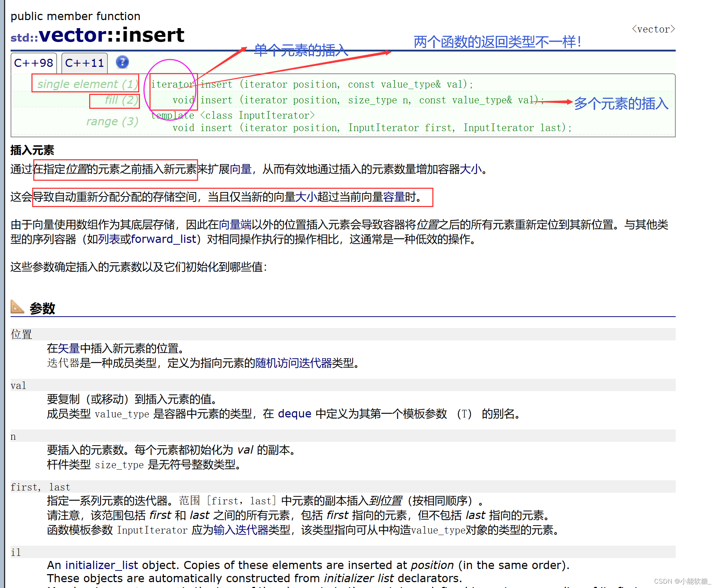
Task: Click 'public member function' text
Action: [x=75, y=16]
